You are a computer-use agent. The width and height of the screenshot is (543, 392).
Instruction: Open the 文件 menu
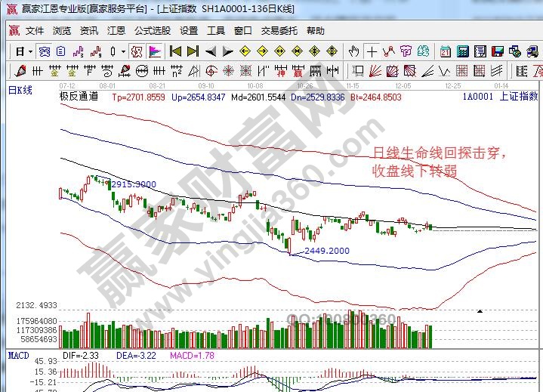coord(35,31)
